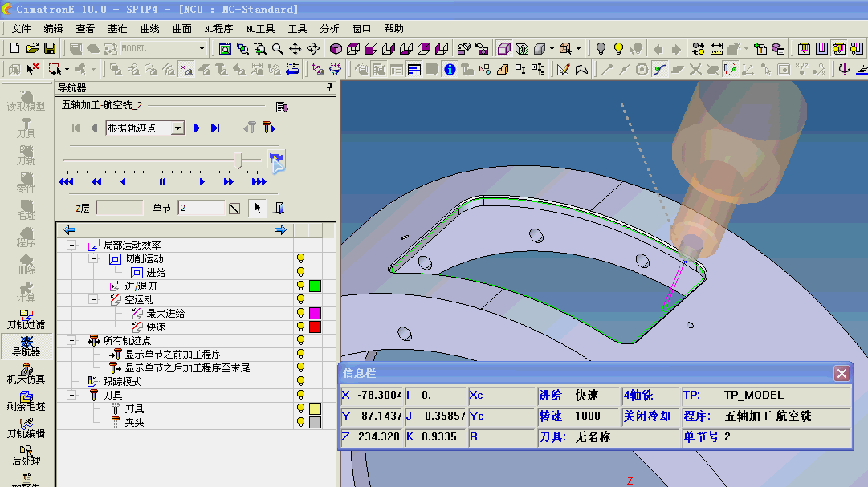868x487 pixels.
Task: Click the fastest forward triple-arrow button
Action: pos(259,181)
